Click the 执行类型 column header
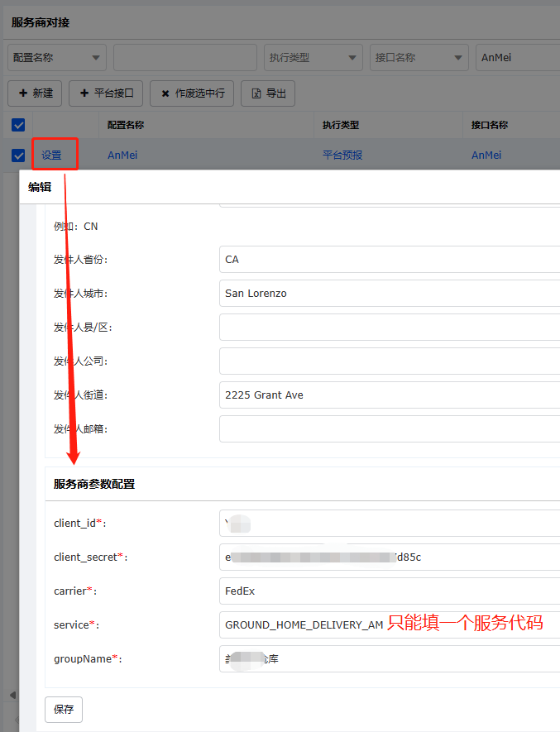This screenshot has height=732, width=560. [341, 125]
